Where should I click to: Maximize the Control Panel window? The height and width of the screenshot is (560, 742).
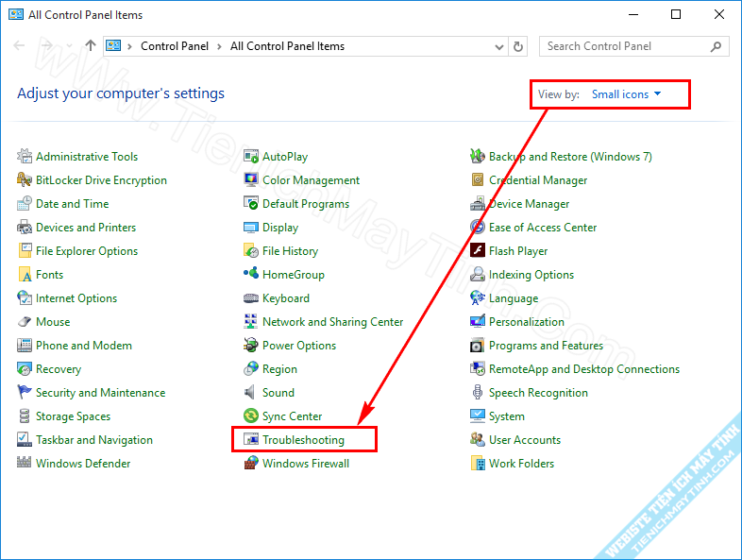[x=676, y=14]
